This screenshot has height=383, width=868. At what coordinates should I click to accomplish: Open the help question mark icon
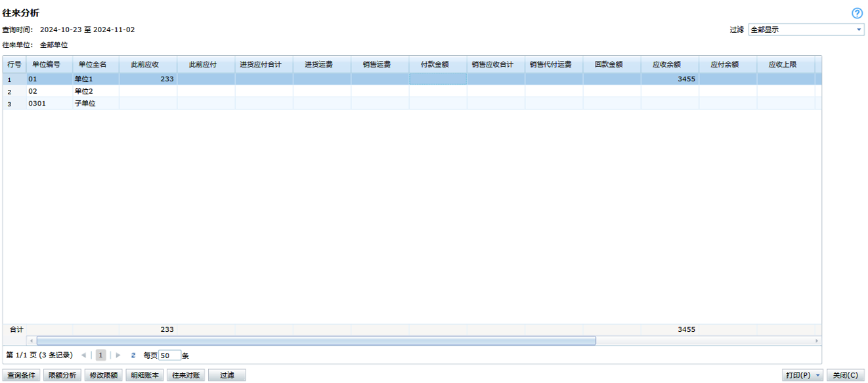[x=857, y=13]
